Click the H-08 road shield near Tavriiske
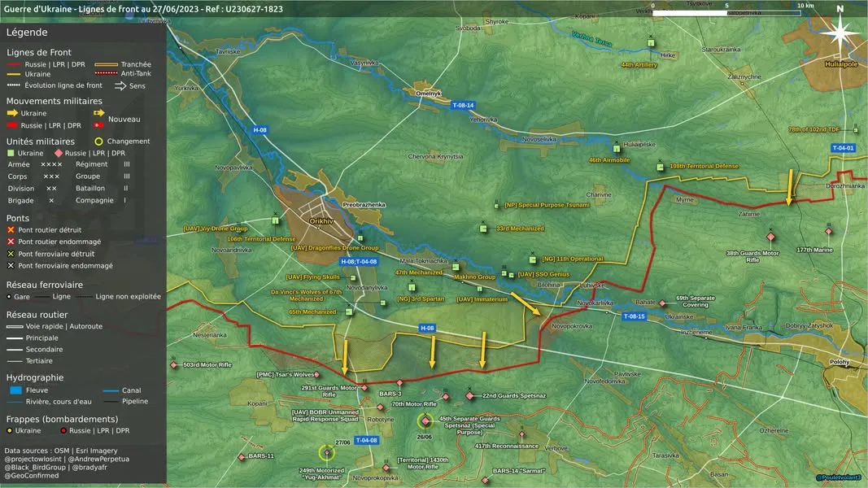Viewport: 868px width, 488px height. 260,130
